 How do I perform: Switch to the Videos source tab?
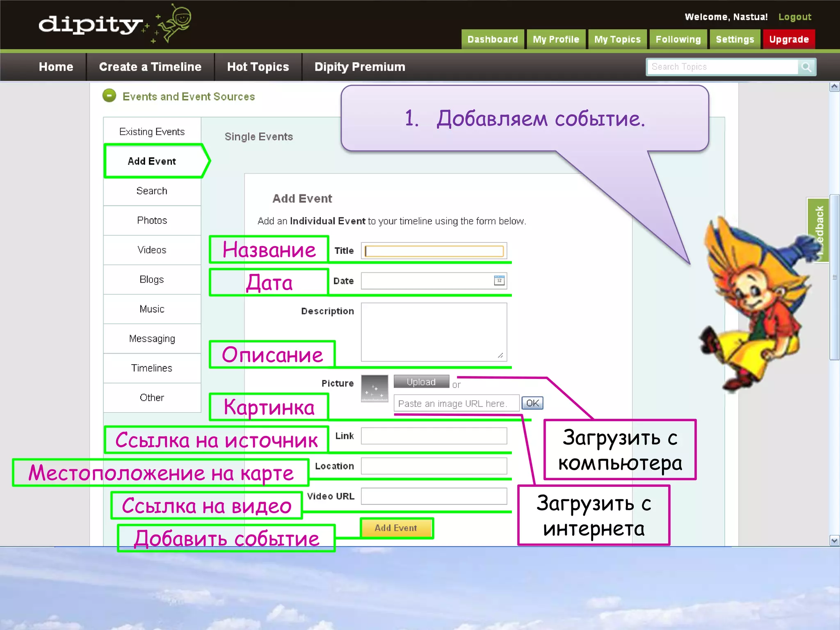click(152, 250)
